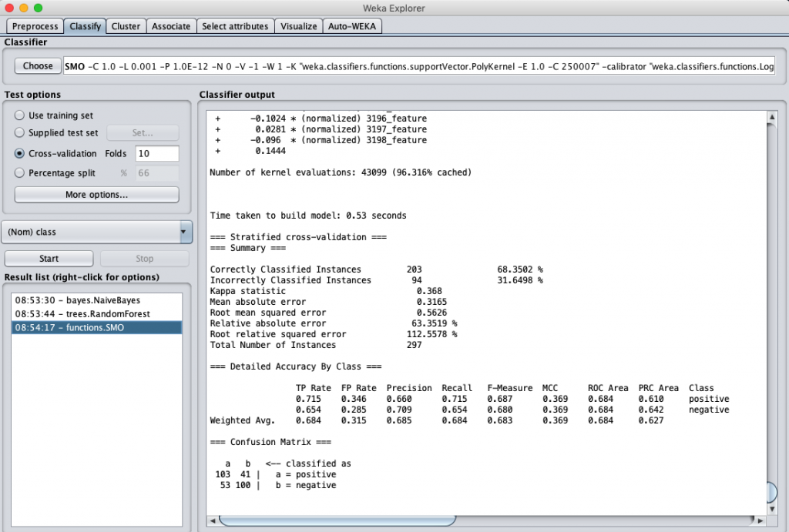
Task: Click the 'b = negative' matrix row
Action: (278, 485)
